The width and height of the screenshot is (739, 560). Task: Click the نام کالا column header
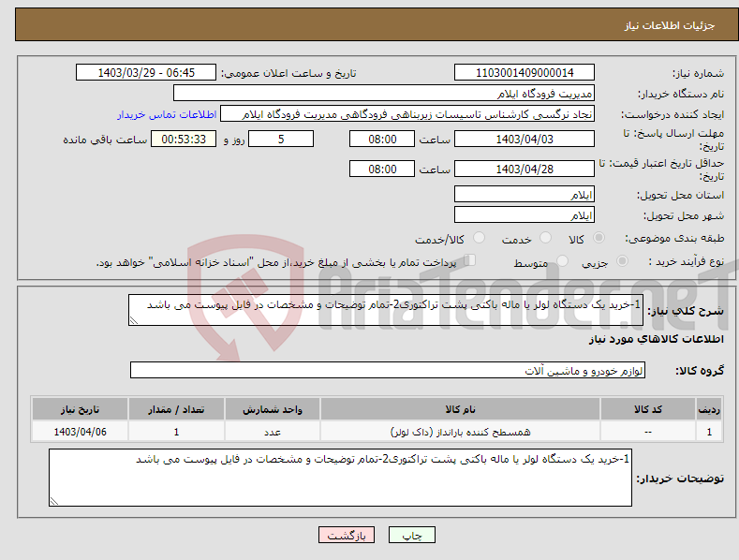click(x=460, y=409)
